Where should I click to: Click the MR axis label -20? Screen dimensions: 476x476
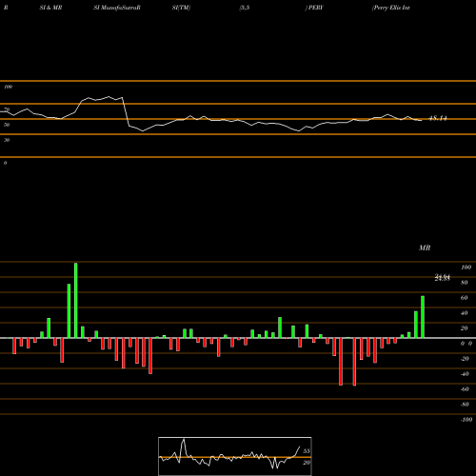465,359
